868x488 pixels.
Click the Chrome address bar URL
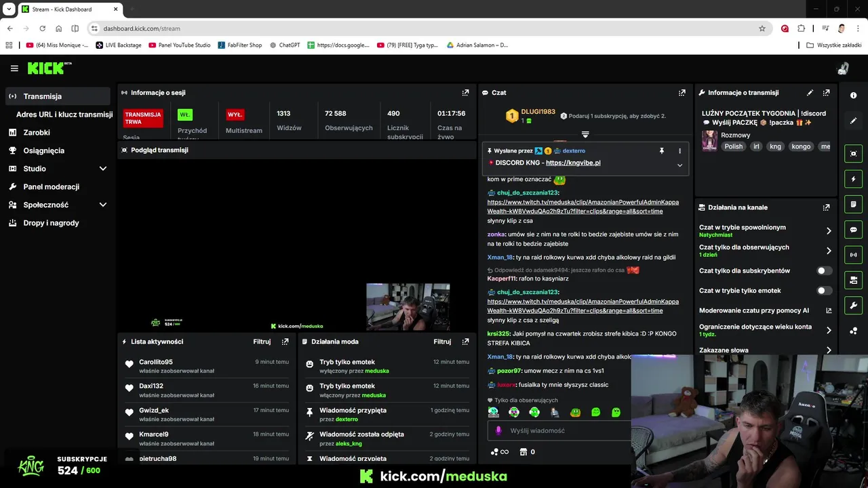click(x=142, y=28)
